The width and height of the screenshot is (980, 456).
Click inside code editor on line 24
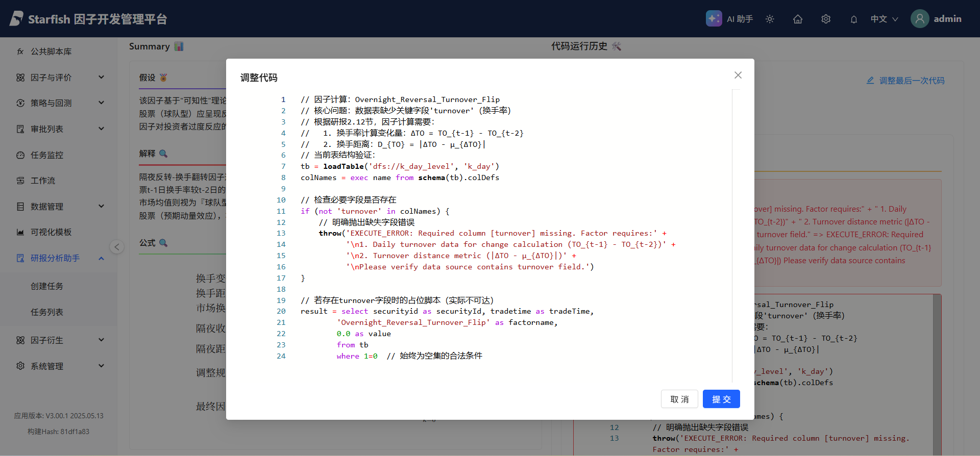click(434, 356)
